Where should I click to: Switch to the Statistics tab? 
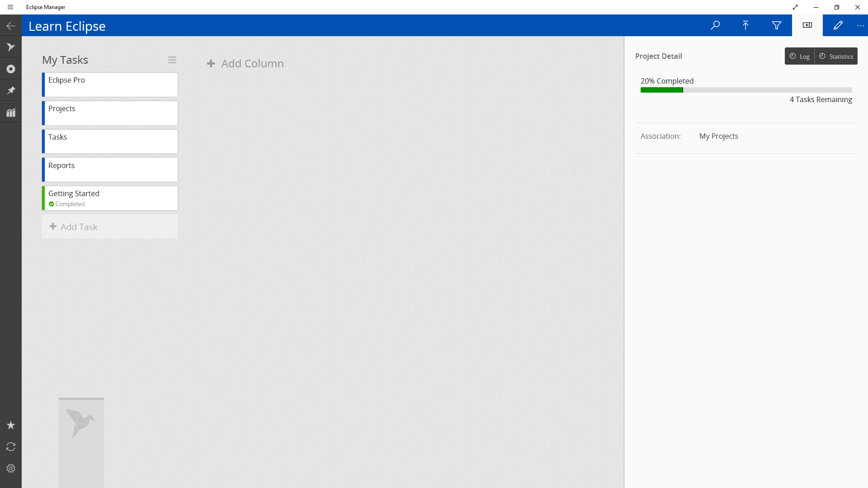click(836, 56)
